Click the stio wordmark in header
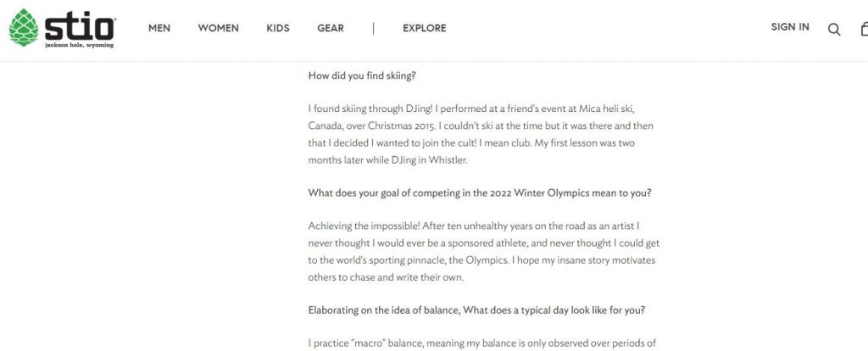 [81, 25]
